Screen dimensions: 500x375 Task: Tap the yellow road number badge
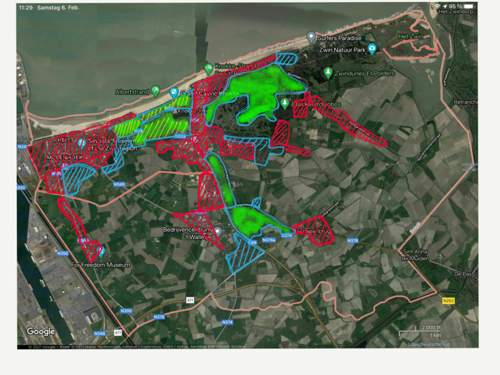pos(448,301)
